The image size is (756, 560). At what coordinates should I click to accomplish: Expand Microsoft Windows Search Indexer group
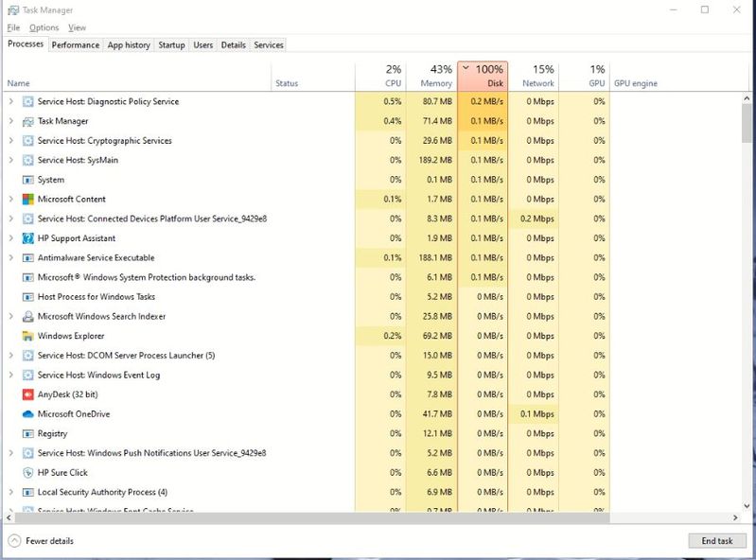coord(11,316)
